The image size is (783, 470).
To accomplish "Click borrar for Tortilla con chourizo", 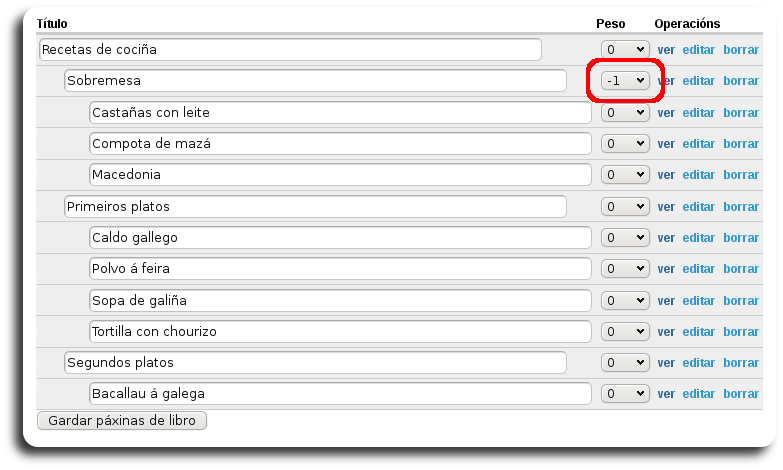I will pos(741,332).
